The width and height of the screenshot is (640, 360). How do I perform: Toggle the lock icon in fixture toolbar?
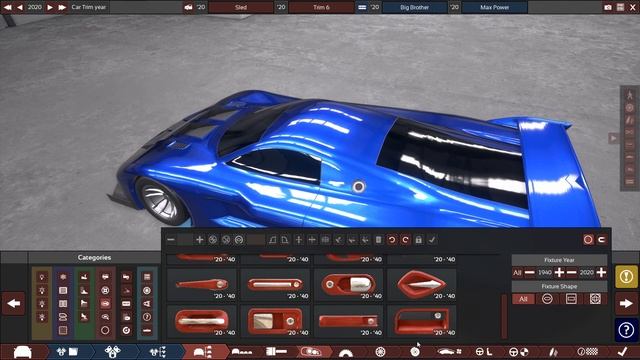(418, 240)
